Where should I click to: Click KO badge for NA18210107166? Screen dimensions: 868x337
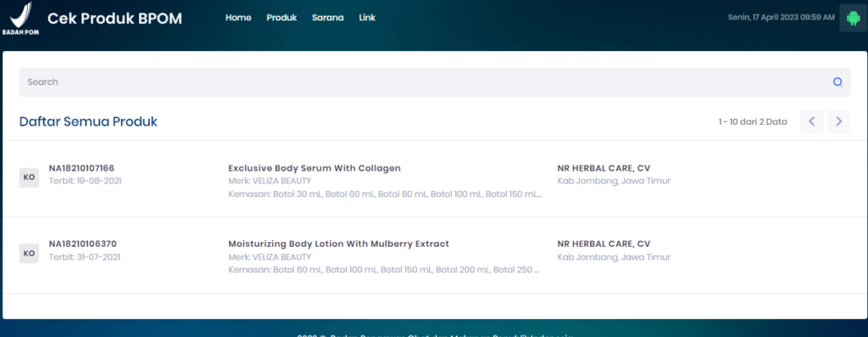(30, 177)
